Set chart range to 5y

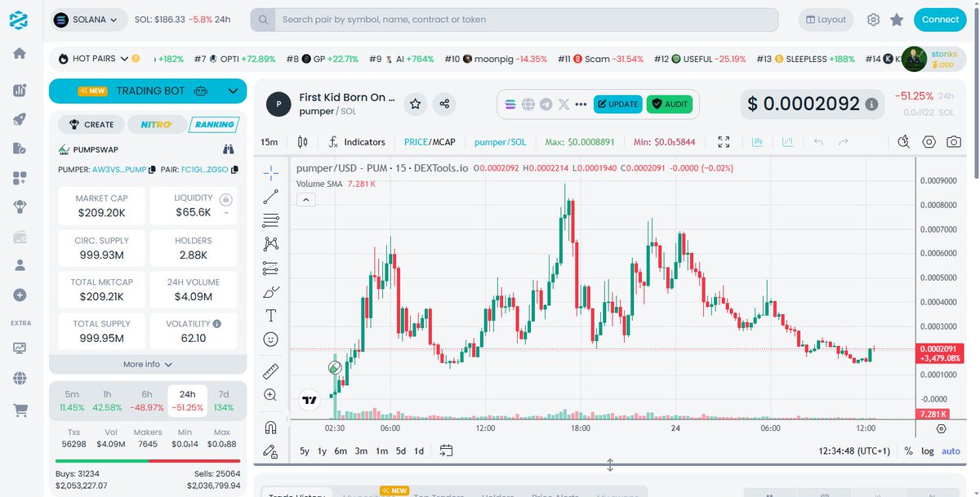pyautogui.click(x=305, y=450)
